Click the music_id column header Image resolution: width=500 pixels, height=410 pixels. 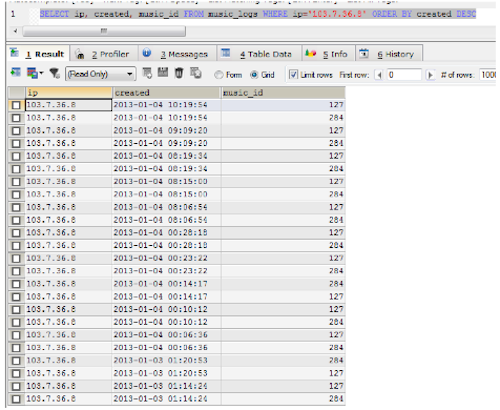click(283, 93)
